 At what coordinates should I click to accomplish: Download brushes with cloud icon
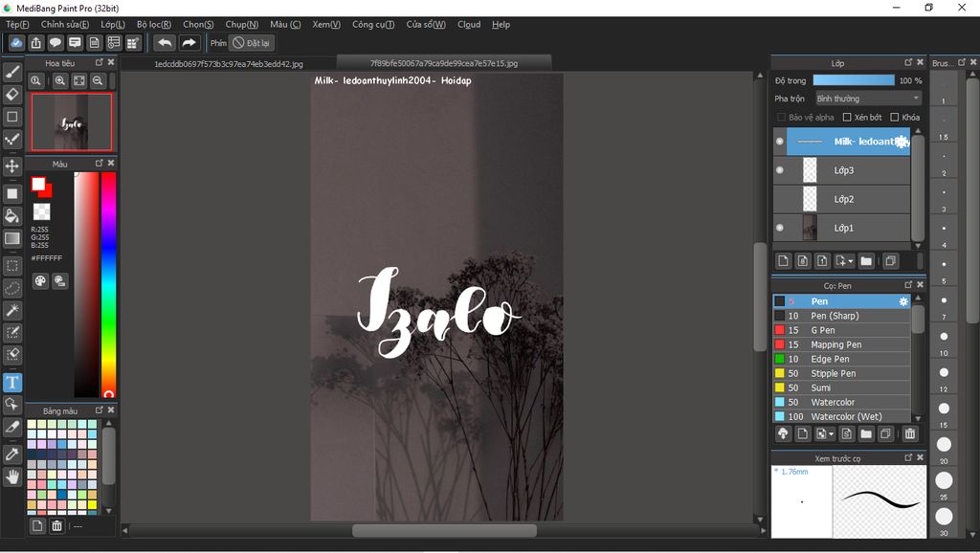coord(783,433)
